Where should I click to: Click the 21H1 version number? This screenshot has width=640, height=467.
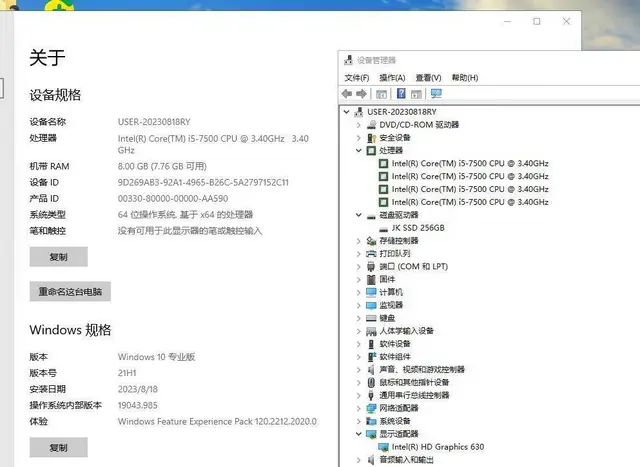tap(127, 373)
